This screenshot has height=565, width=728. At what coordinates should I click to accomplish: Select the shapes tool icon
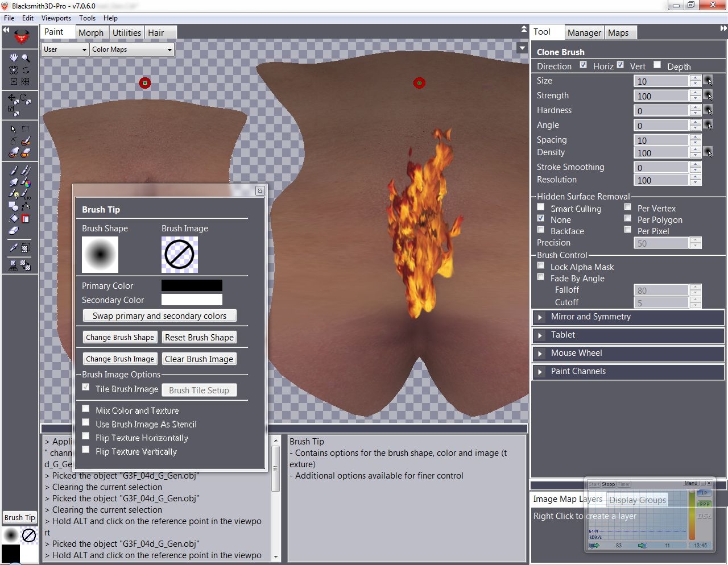(x=14, y=206)
